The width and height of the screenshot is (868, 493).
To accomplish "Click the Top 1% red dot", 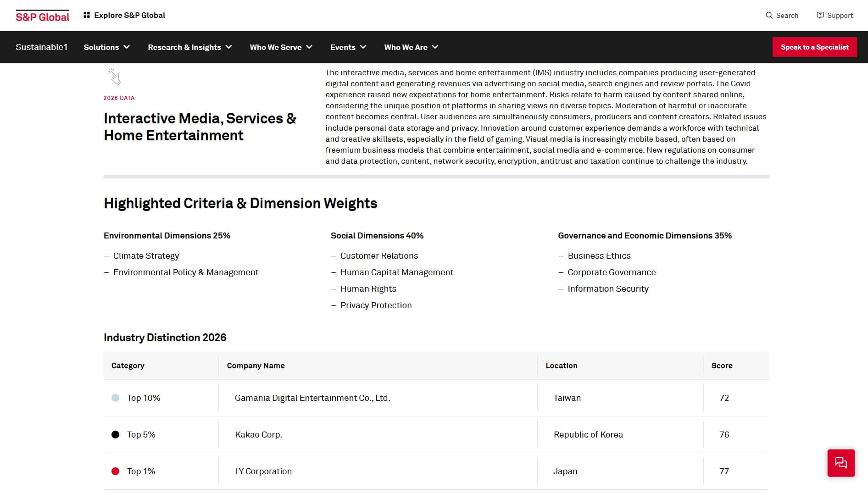I will click(x=116, y=471).
